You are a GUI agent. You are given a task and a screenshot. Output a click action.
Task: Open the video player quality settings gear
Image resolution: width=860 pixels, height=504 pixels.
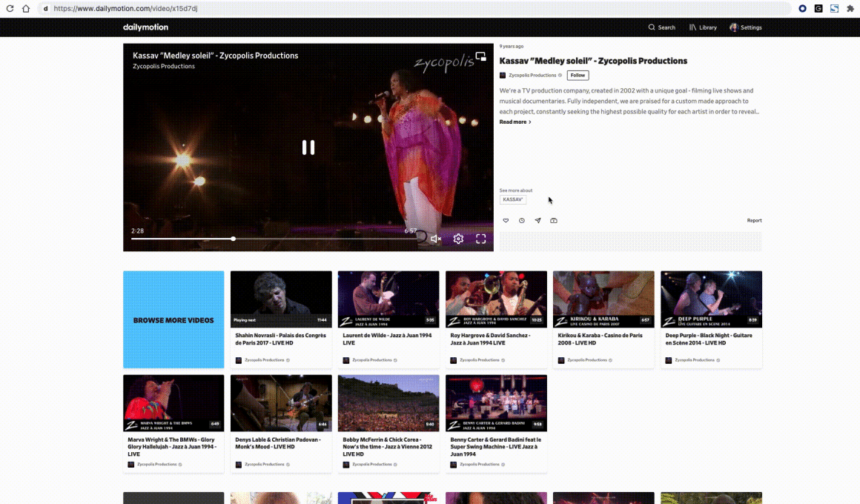458,239
